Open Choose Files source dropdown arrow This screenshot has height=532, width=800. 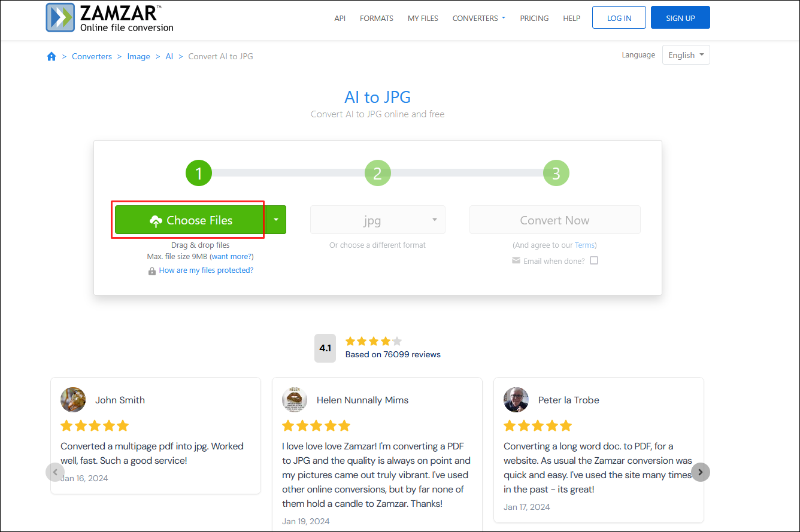pos(276,220)
